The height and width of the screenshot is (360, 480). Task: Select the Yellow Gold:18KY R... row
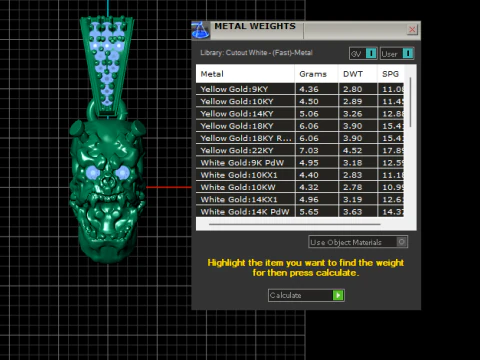pos(300,138)
